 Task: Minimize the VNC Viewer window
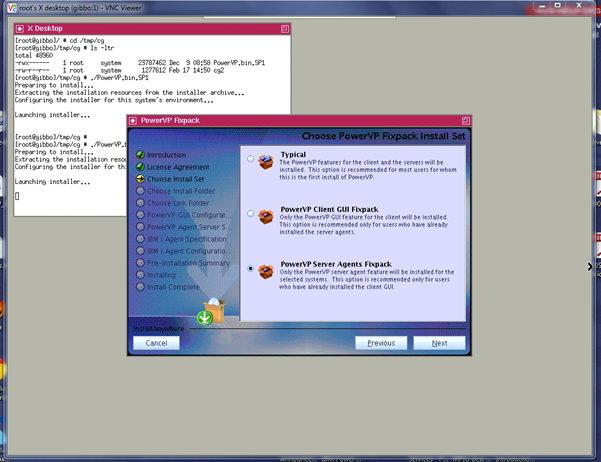542,6
